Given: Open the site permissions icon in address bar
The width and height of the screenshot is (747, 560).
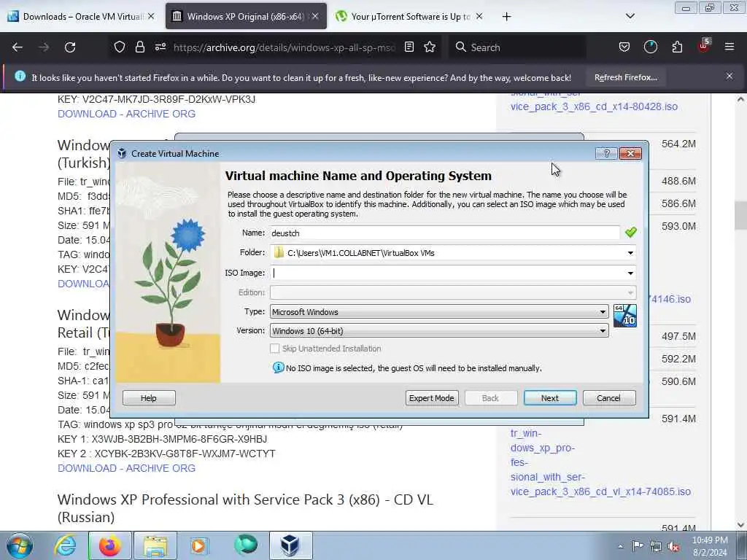Looking at the screenshot, I should tap(160, 47).
